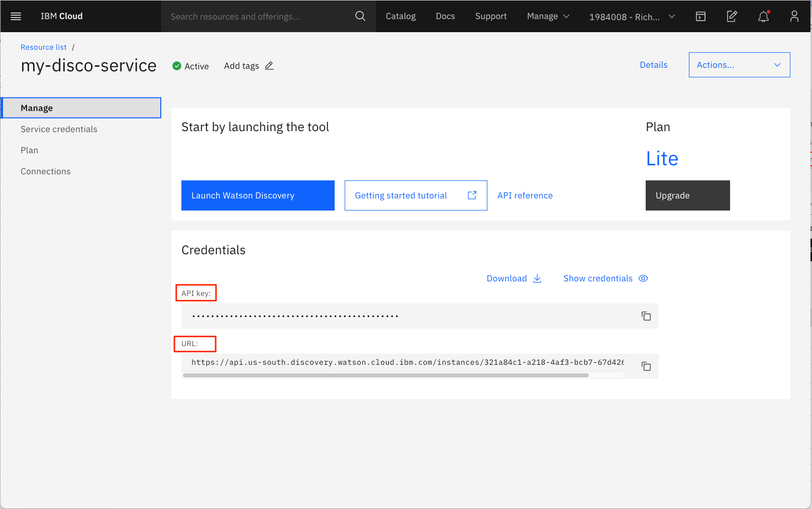Click the external link icon in tutorial button

pyautogui.click(x=472, y=195)
